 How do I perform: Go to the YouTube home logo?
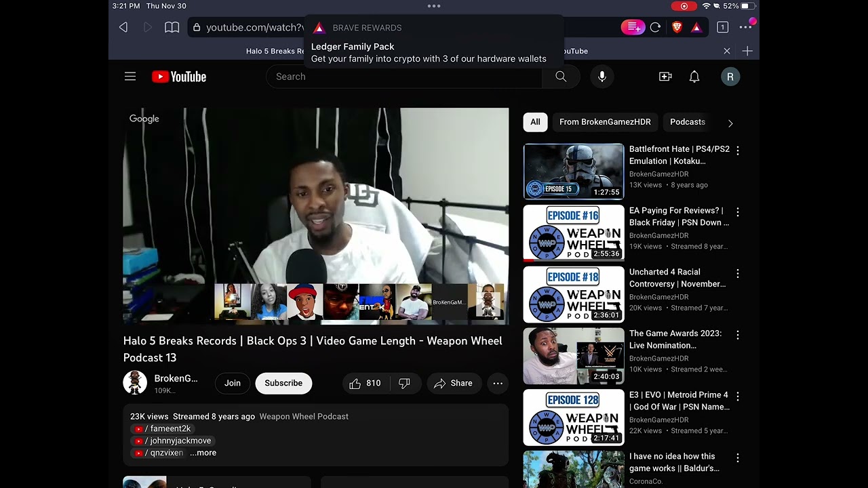click(179, 77)
